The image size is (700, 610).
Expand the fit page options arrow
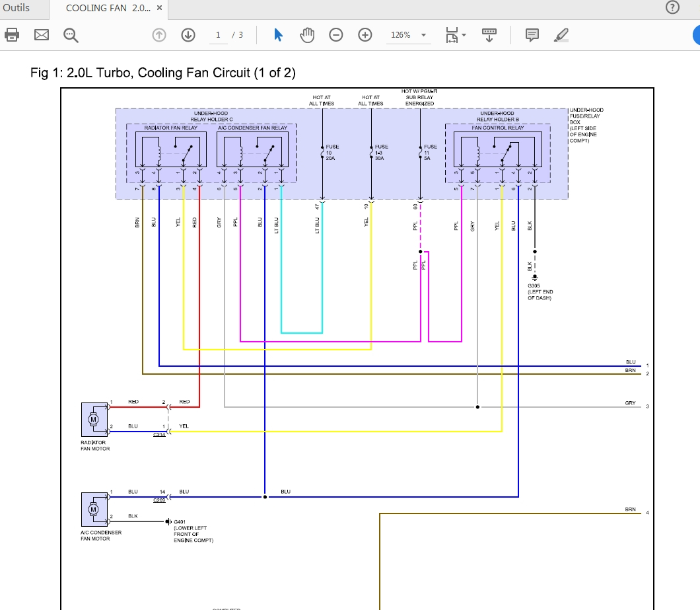464,35
